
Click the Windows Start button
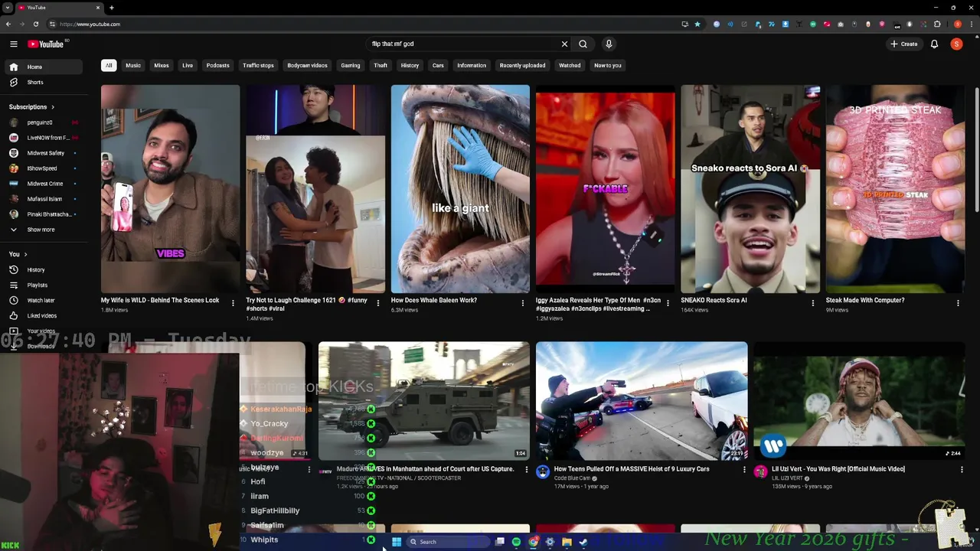(397, 542)
